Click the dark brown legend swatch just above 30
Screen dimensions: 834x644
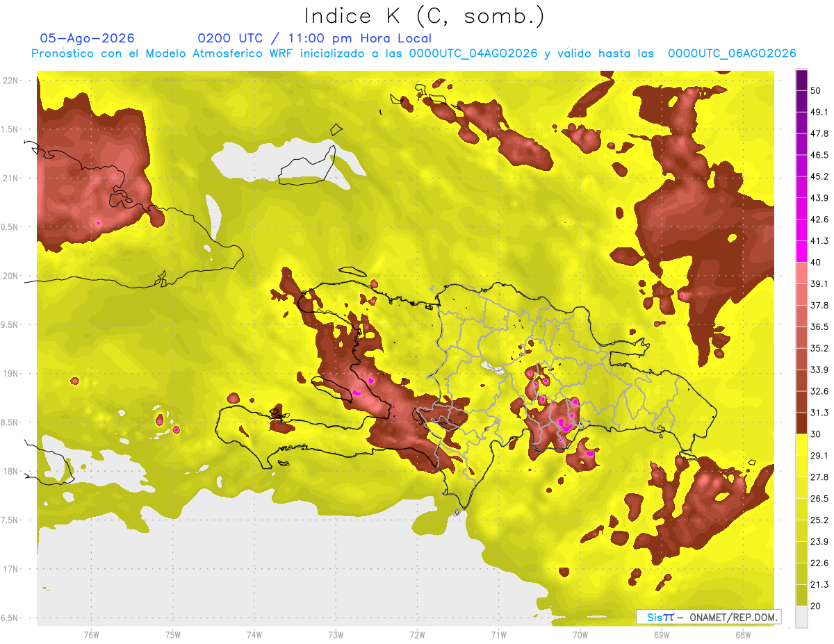(x=801, y=423)
